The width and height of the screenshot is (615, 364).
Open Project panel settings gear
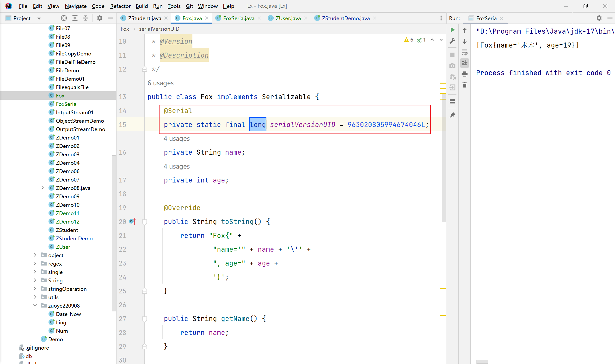click(100, 18)
